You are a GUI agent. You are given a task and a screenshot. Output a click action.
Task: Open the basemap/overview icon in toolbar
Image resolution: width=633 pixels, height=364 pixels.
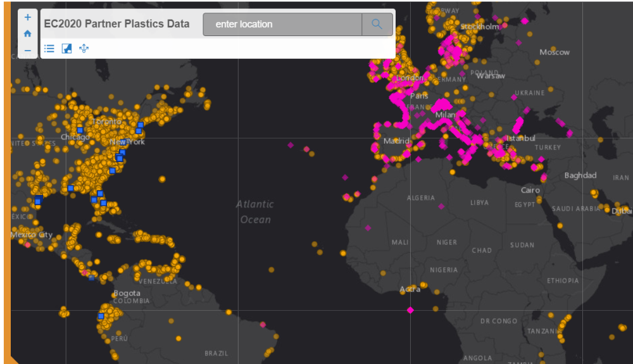[x=66, y=48]
